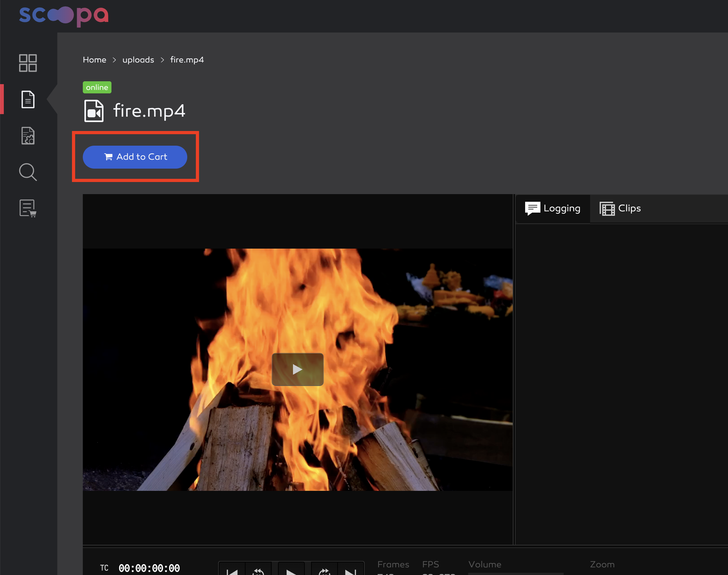
Task: Click the FPS label
Action: [431, 564]
